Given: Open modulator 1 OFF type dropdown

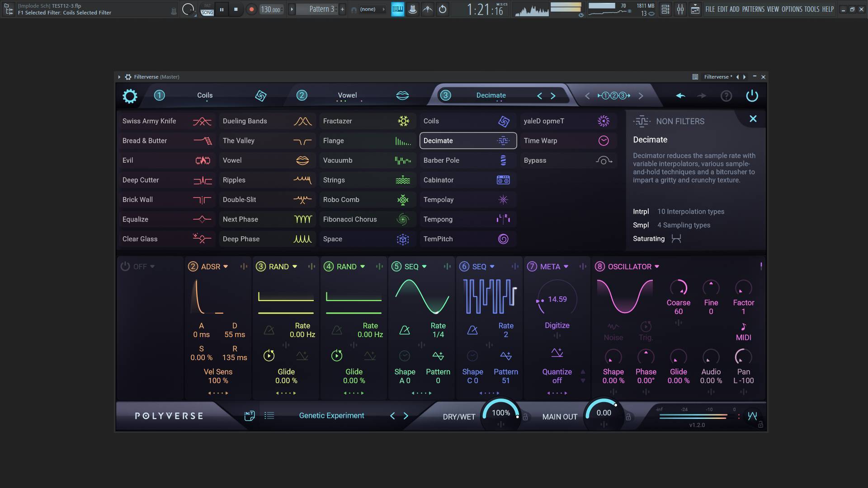Looking at the screenshot, I should pos(152,267).
